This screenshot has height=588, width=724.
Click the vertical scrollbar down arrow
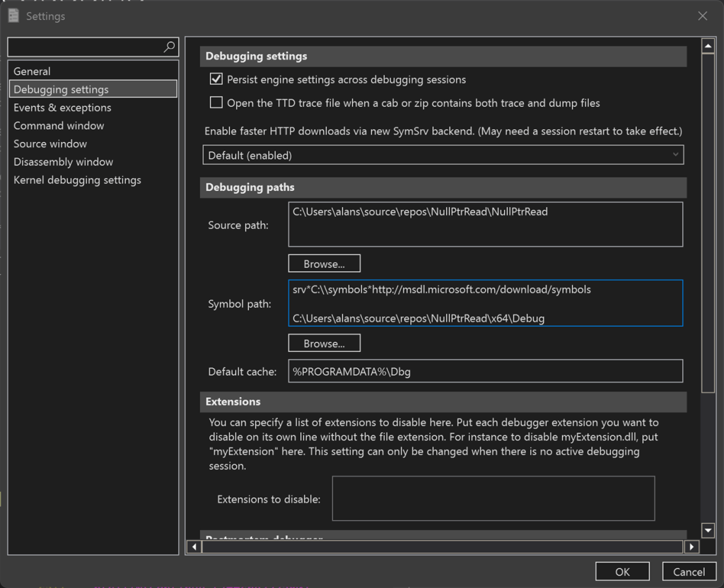coord(708,530)
